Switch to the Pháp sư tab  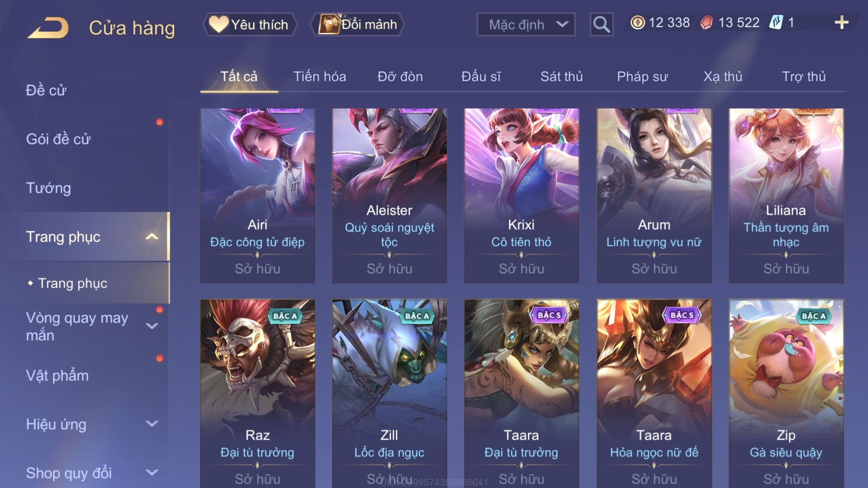[x=642, y=77]
